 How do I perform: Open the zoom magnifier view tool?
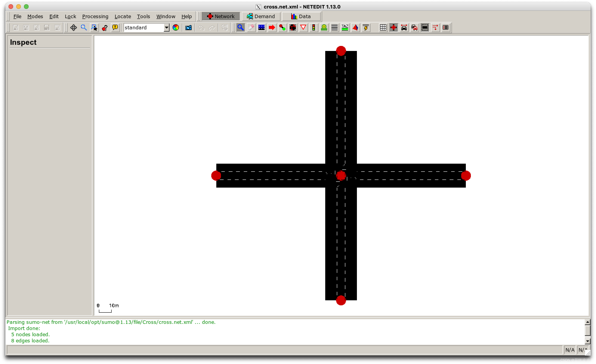84,28
